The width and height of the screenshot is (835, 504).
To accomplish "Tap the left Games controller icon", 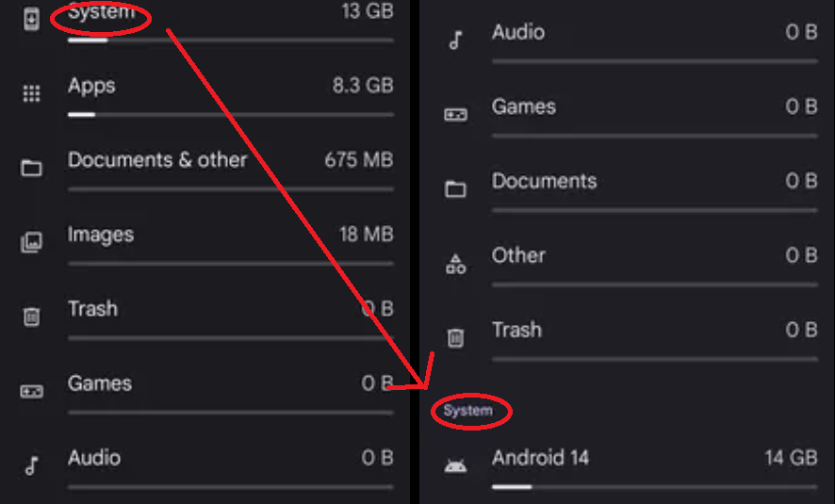I will pos(31,392).
